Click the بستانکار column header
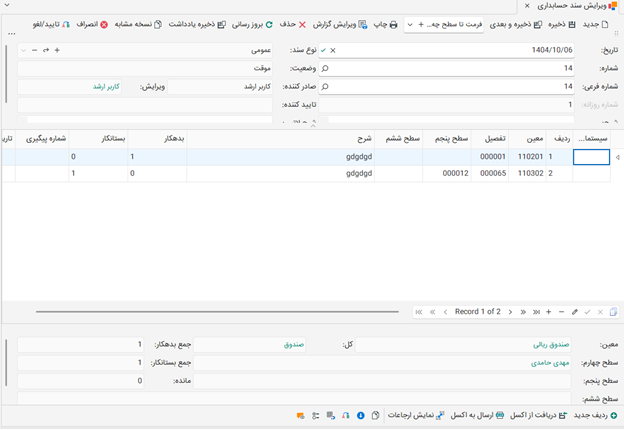 click(98, 139)
